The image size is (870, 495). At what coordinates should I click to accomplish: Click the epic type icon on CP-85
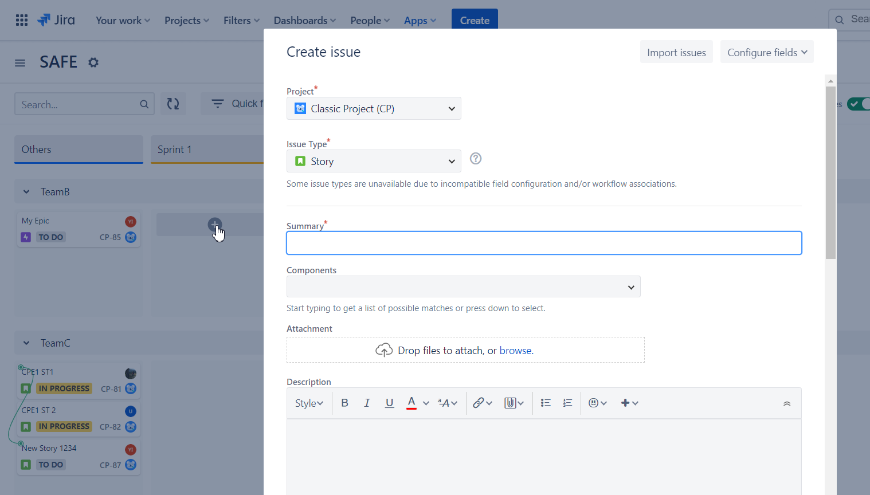[26, 237]
